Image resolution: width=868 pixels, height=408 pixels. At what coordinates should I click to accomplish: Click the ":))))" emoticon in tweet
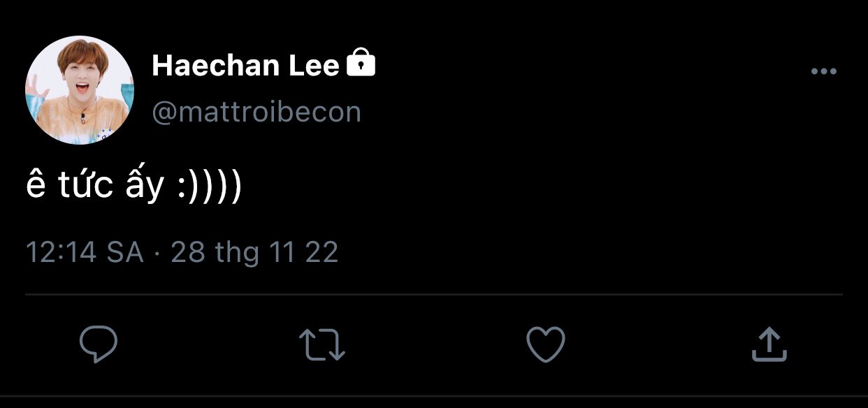tap(208, 186)
